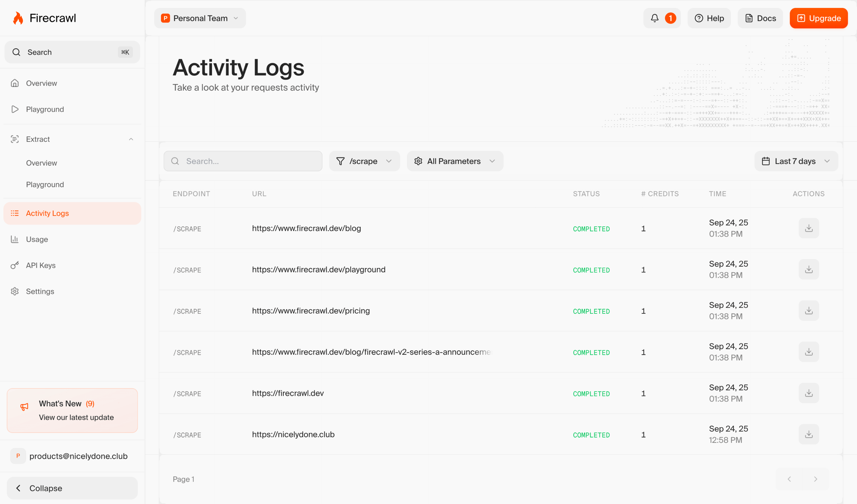Download the series-a-announcement scrape result

point(808,352)
